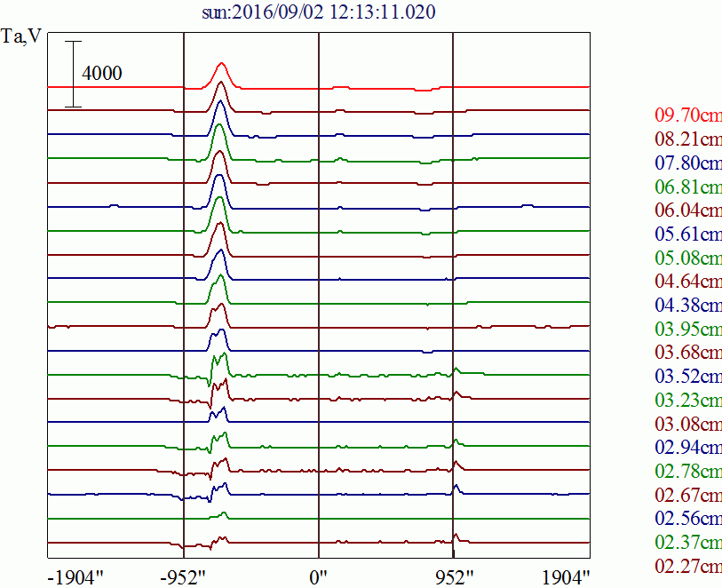Select the 02.56cm wavelength label
722x588 pixels.
688,519
